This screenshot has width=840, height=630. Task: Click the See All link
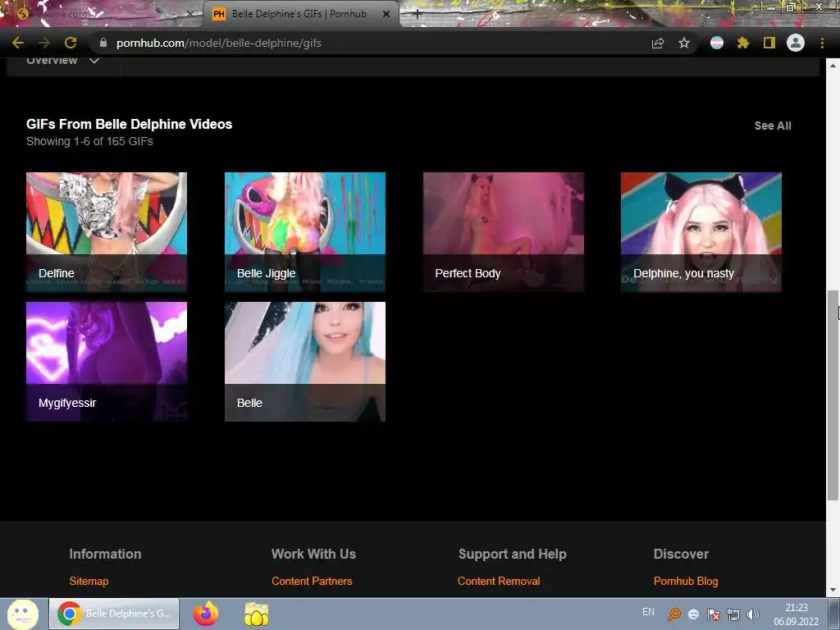773,126
